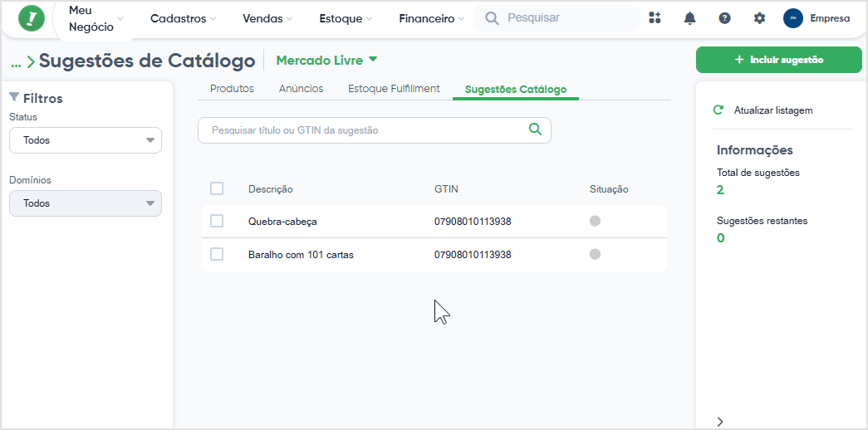Click the Empresa account label
The image size is (868, 430).
coord(830,18)
